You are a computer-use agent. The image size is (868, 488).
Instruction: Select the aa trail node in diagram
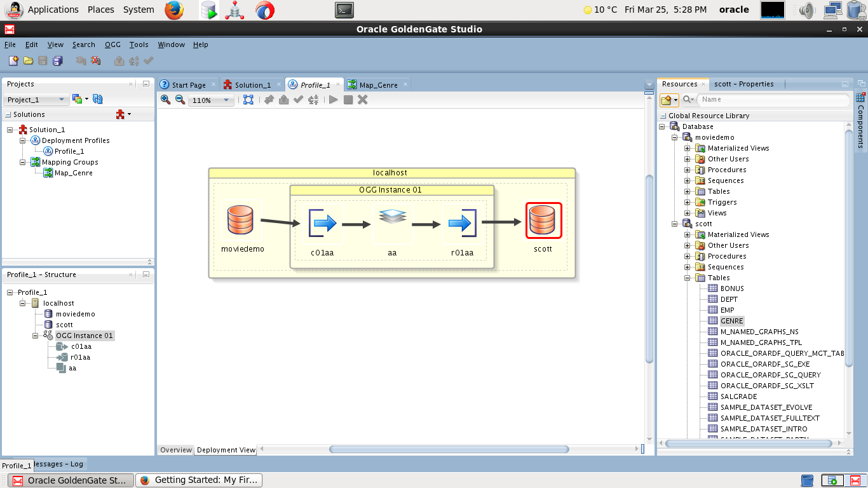coord(392,216)
